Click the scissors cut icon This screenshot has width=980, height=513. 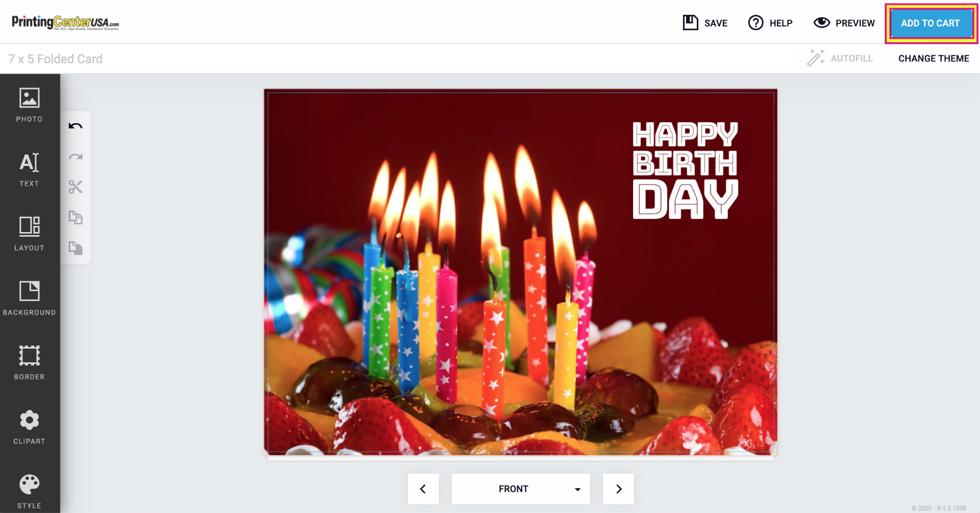click(75, 187)
